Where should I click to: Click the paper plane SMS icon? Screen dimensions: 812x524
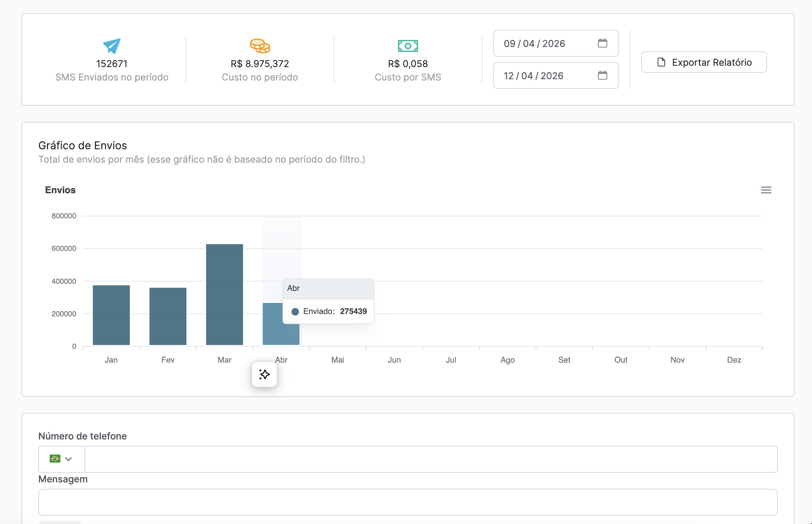click(x=112, y=46)
